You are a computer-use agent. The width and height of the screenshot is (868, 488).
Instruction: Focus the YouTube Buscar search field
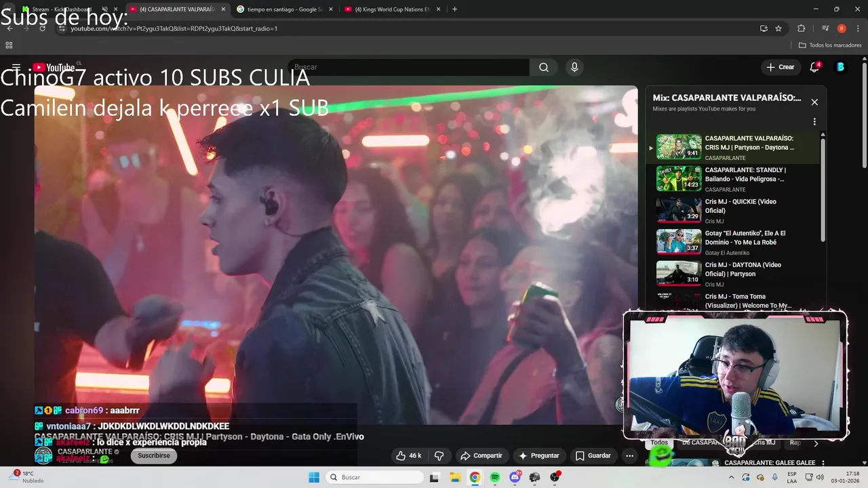tap(409, 67)
